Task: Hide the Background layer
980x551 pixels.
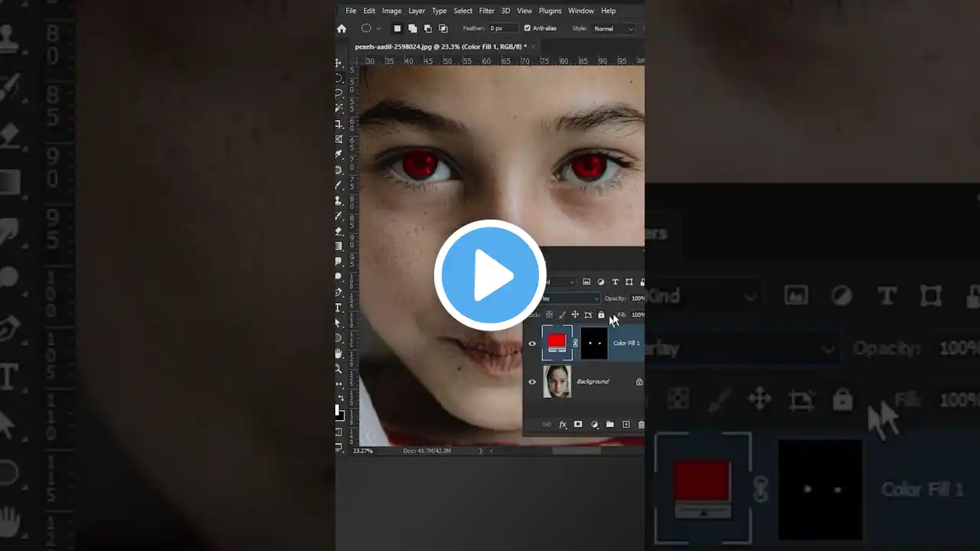Action: [532, 381]
